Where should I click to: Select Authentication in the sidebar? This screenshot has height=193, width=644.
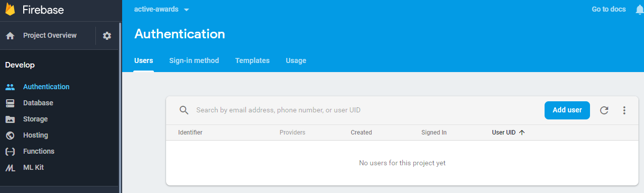(x=46, y=87)
